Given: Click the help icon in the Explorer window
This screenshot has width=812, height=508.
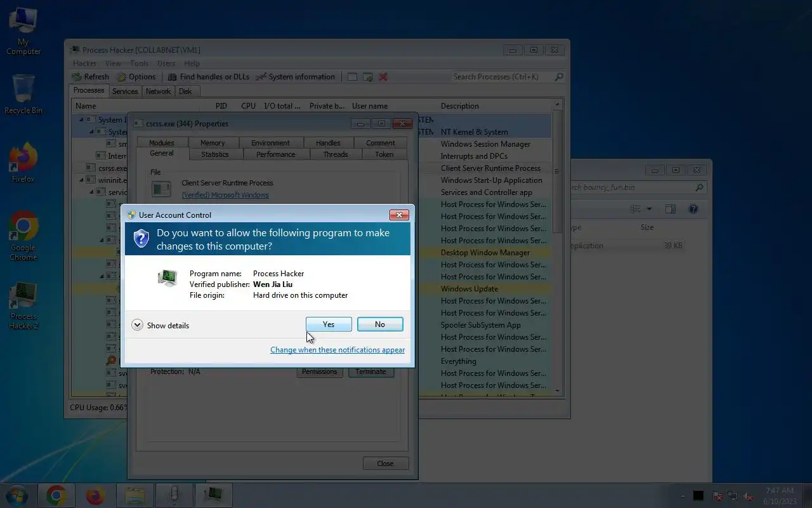Looking at the screenshot, I should point(693,209).
